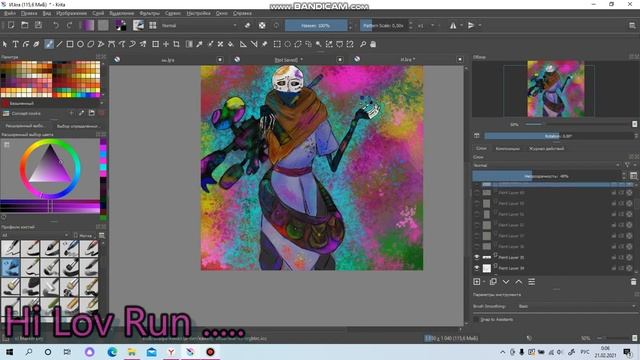This screenshot has height=360, width=640.
Task: Click the foreground/background color selector
Action: coord(121,25)
